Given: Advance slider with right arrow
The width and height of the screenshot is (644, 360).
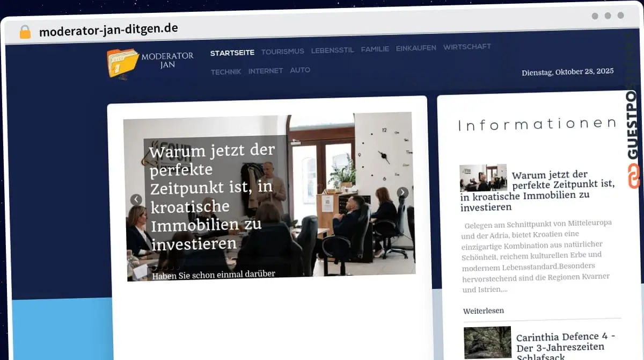Looking at the screenshot, I should click(x=402, y=193).
